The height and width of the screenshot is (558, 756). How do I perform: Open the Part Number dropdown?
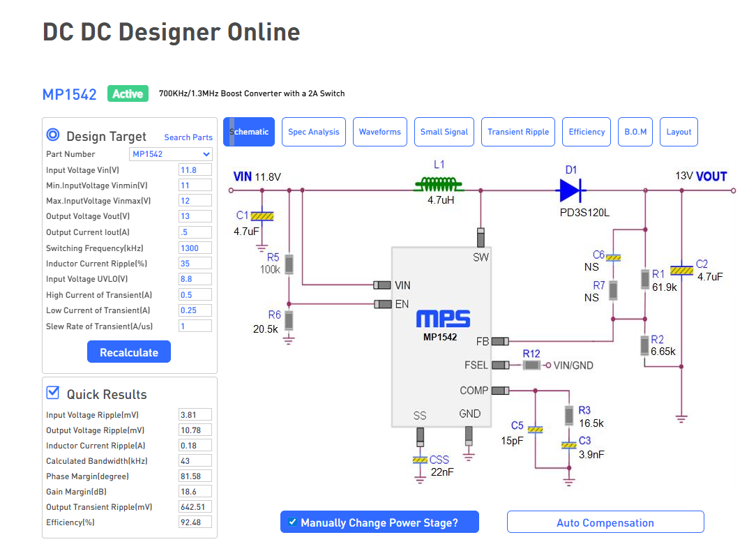171,154
